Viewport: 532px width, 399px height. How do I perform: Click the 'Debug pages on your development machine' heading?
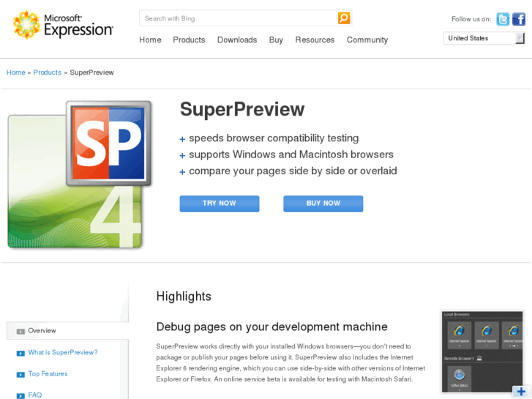(271, 327)
